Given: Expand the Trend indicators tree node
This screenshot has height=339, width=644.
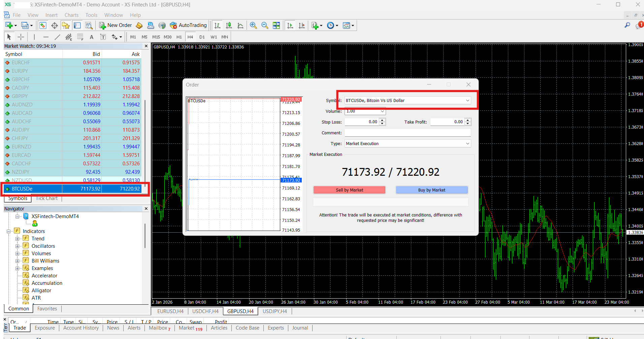Looking at the screenshot, I should coord(17,239).
